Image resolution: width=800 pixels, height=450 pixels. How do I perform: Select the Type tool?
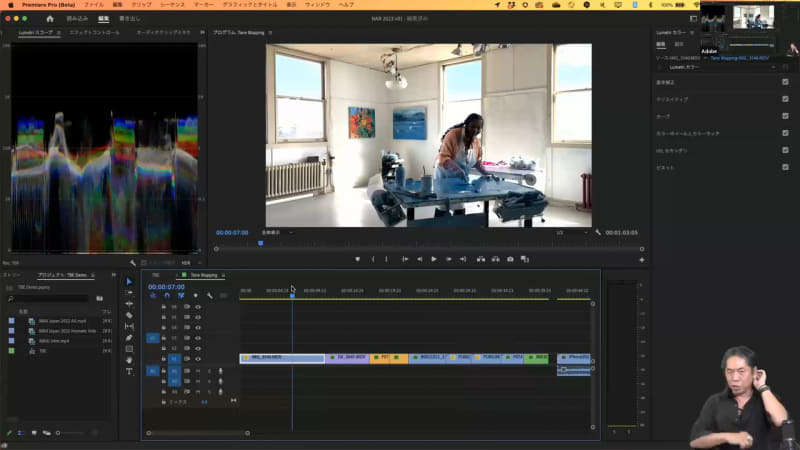tap(129, 371)
